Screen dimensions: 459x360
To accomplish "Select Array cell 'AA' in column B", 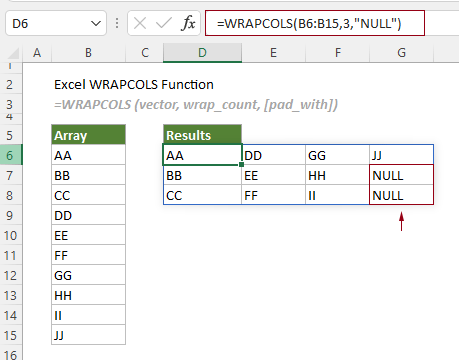I will 88,155.
